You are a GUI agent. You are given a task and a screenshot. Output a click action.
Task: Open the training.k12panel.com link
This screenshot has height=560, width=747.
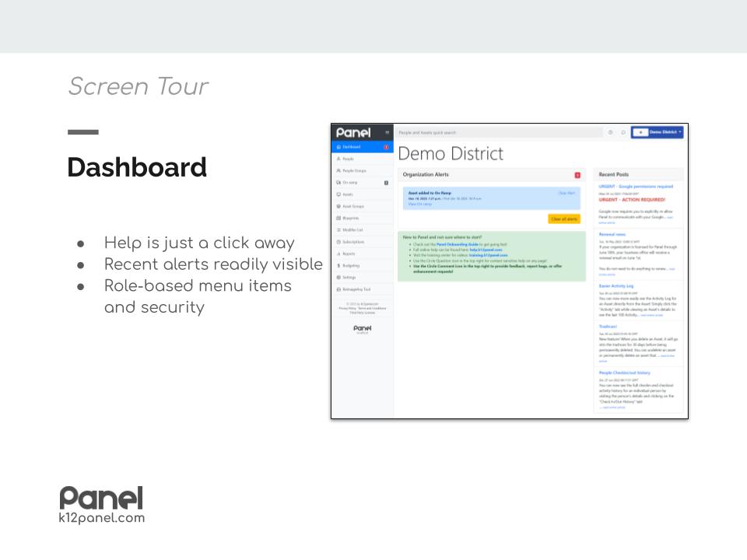point(488,255)
